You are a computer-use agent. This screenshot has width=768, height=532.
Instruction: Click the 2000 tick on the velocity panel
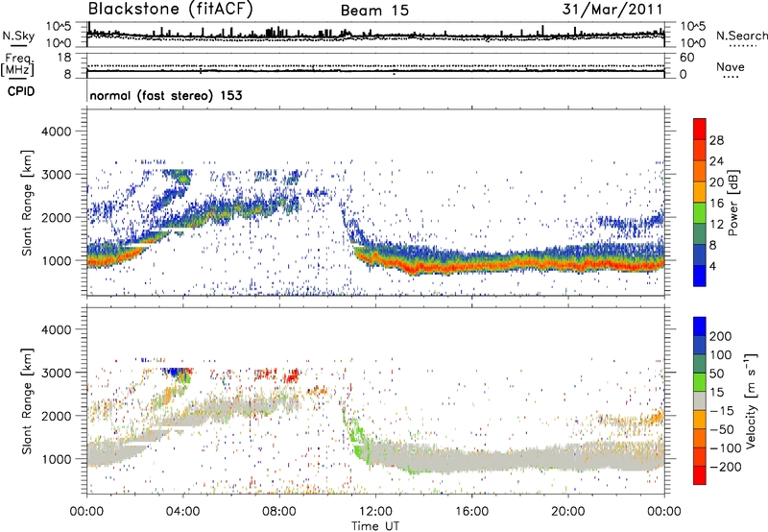(x=57, y=416)
